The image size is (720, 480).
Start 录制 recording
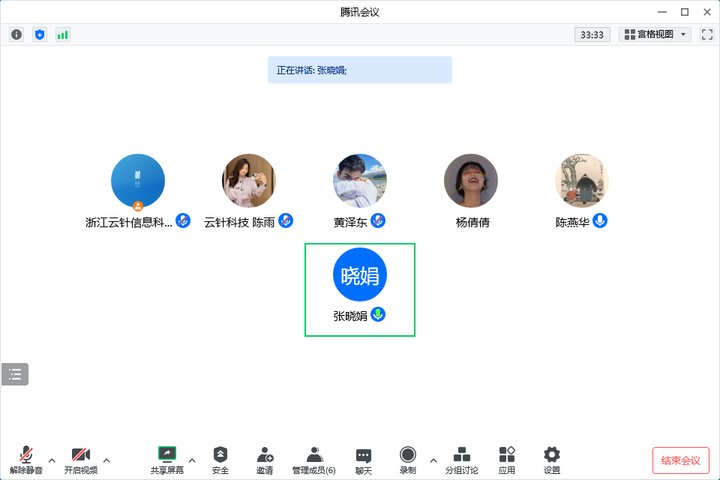408,460
